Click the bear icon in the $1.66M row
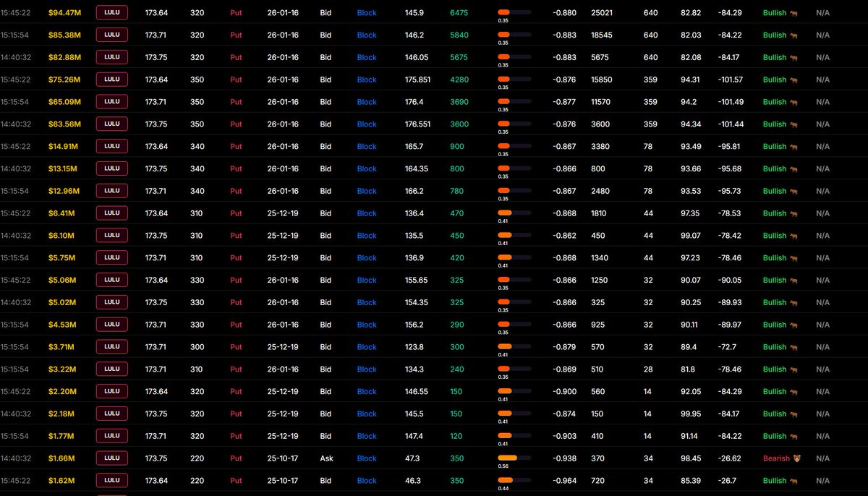This screenshot has width=868, height=496. click(797, 458)
